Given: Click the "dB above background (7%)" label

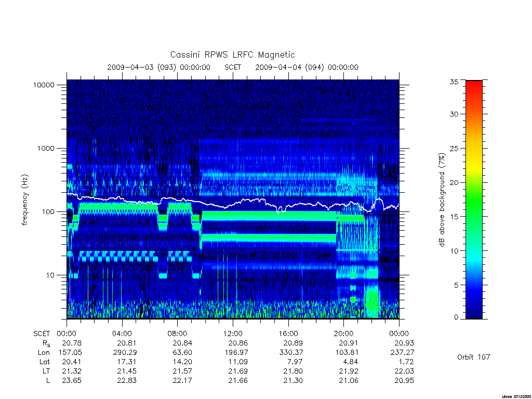Looking at the screenshot, I should click(x=442, y=200).
